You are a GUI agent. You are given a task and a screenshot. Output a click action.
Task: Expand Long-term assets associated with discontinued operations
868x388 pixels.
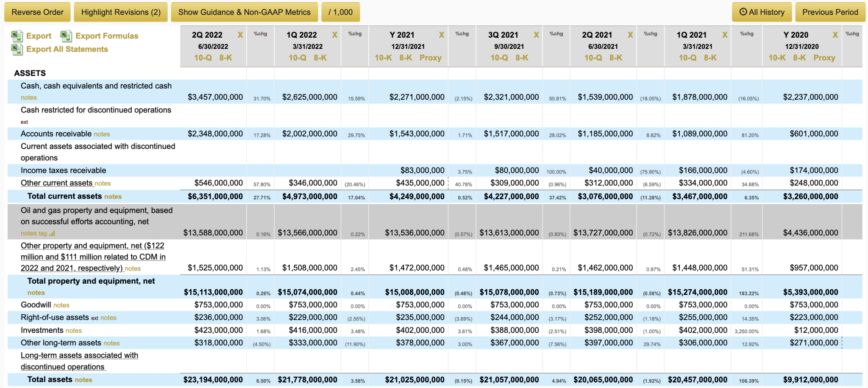coord(79,361)
